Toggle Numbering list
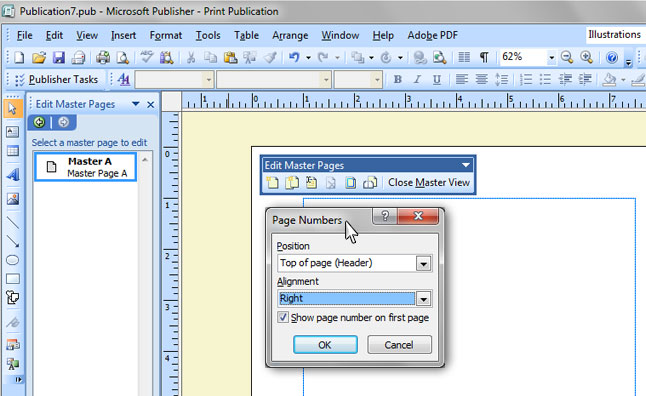This screenshot has height=396, width=646. (526, 79)
